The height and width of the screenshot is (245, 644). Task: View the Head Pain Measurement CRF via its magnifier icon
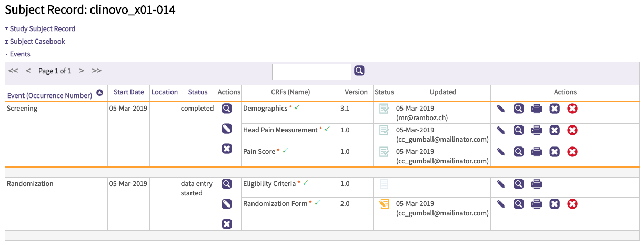(x=518, y=130)
